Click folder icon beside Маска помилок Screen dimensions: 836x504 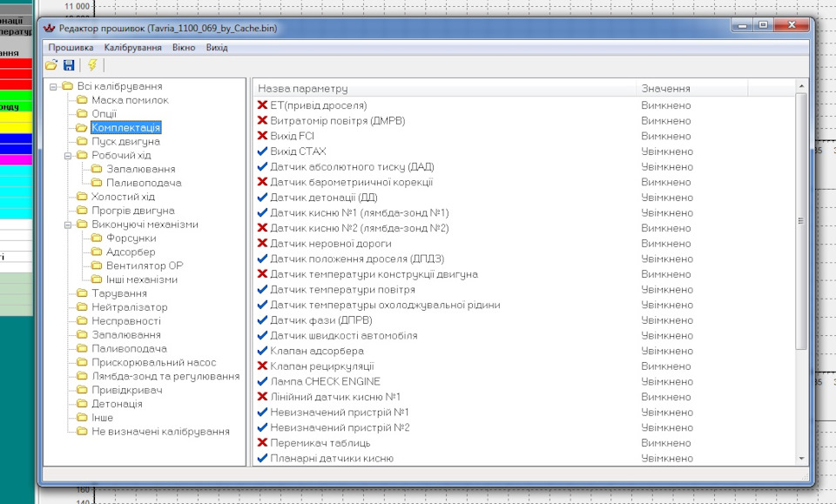click(82, 99)
